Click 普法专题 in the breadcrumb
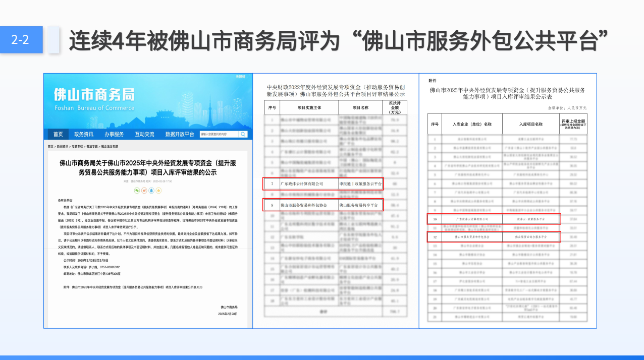This screenshot has height=360, width=644. [92, 146]
